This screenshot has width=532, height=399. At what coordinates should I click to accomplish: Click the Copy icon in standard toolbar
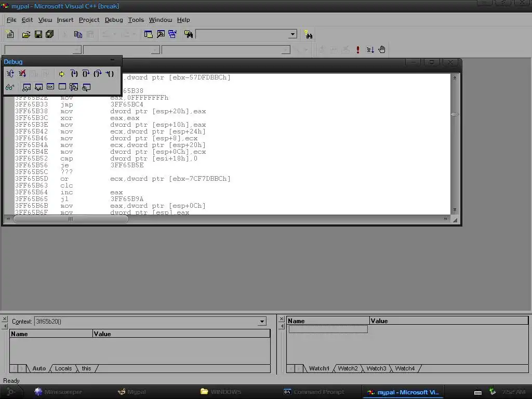(x=78, y=34)
